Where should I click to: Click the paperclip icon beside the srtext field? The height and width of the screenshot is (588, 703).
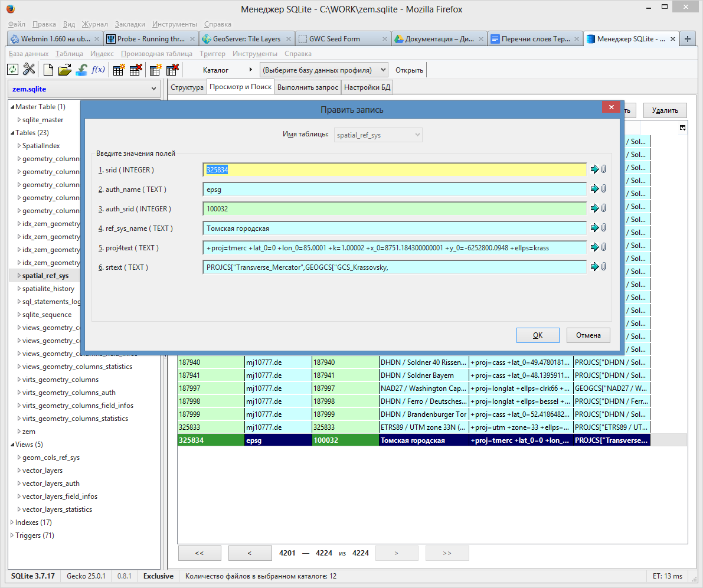(x=603, y=267)
